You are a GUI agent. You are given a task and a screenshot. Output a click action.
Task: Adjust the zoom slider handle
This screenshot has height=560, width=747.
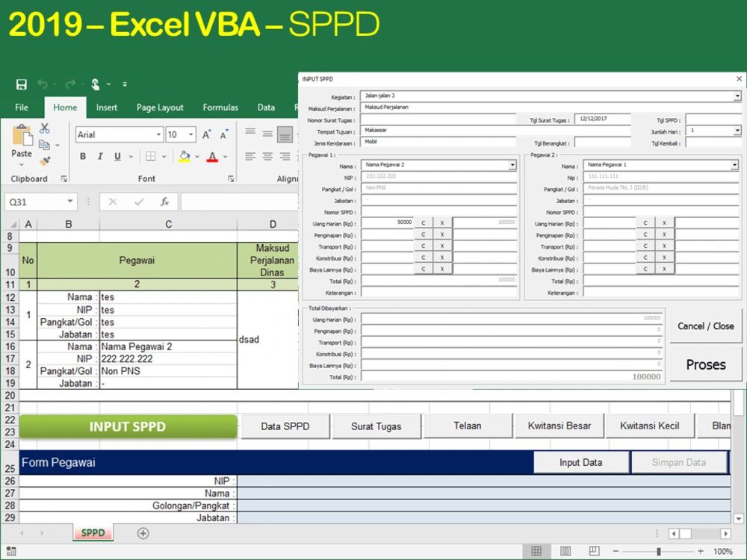[x=658, y=552]
